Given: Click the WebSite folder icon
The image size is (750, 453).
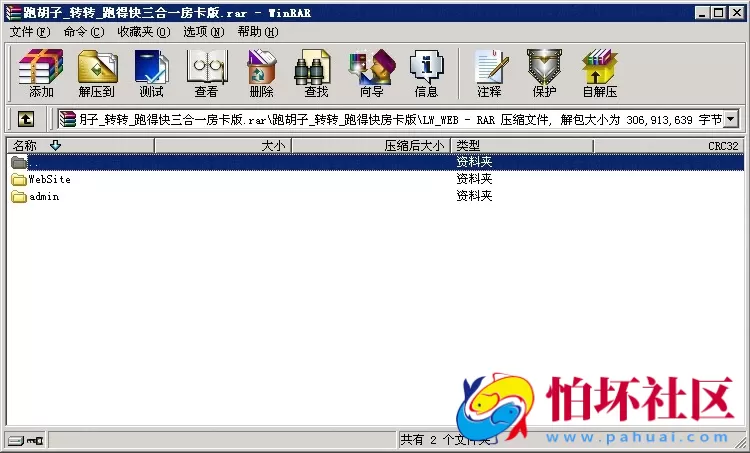Looking at the screenshot, I should [19, 180].
